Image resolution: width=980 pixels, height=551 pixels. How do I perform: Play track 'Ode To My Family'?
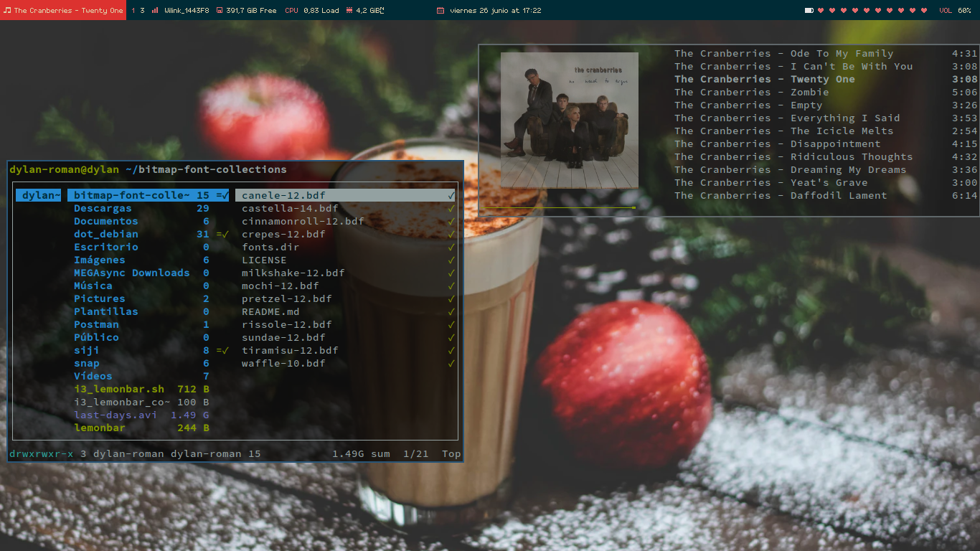826,53
